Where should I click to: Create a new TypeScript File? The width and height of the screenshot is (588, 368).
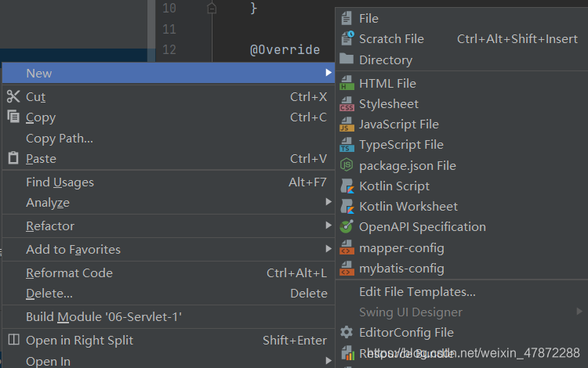(x=462, y=145)
